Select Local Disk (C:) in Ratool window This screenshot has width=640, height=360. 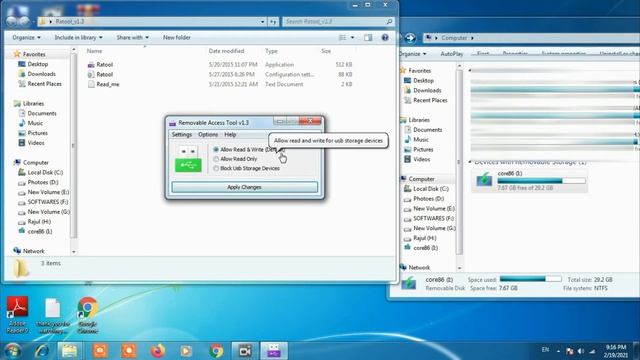[40, 172]
